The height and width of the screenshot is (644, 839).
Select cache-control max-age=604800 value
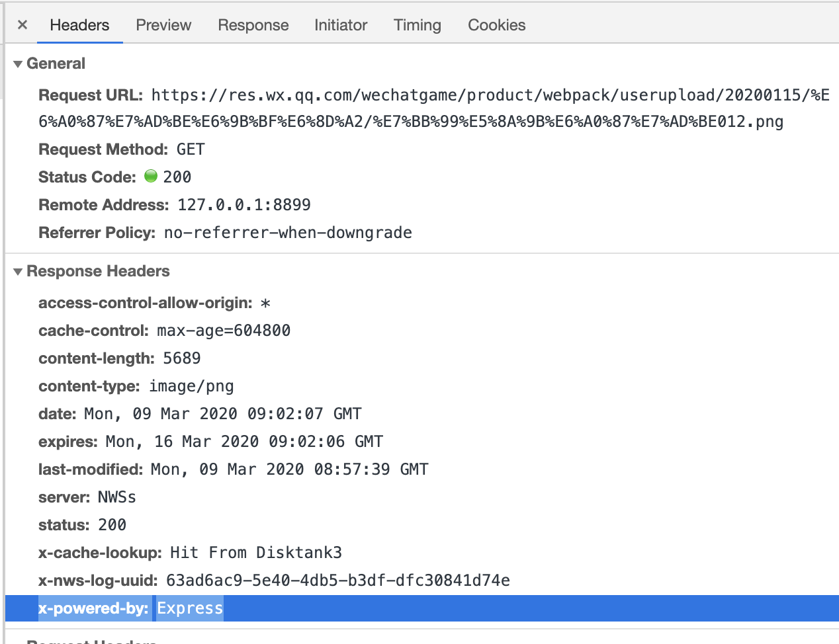pos(224,331)
